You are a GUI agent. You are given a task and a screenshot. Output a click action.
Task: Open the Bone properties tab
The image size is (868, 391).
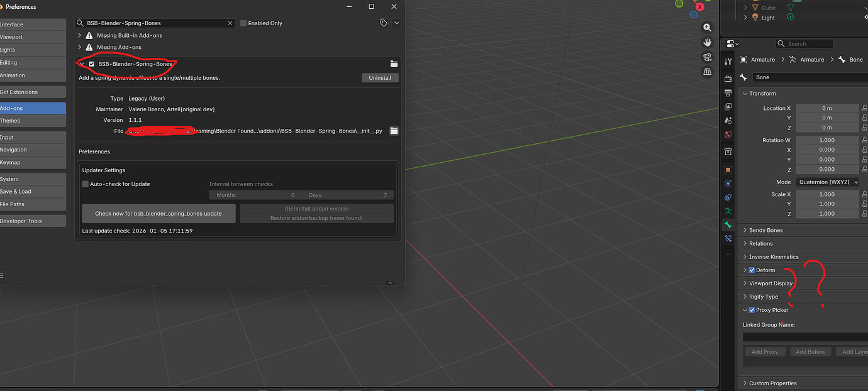pyautogui.click(x=728, y=225)
